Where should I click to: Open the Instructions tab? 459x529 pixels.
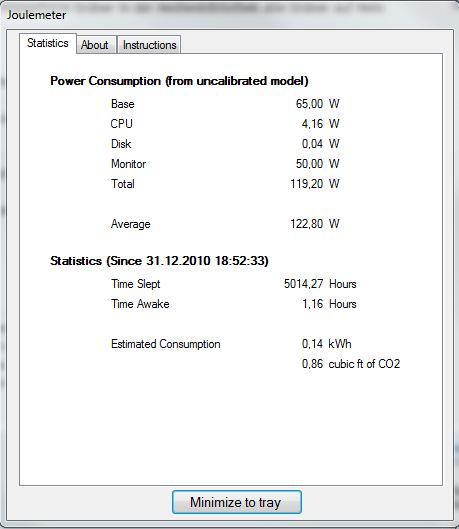(149, 45)
